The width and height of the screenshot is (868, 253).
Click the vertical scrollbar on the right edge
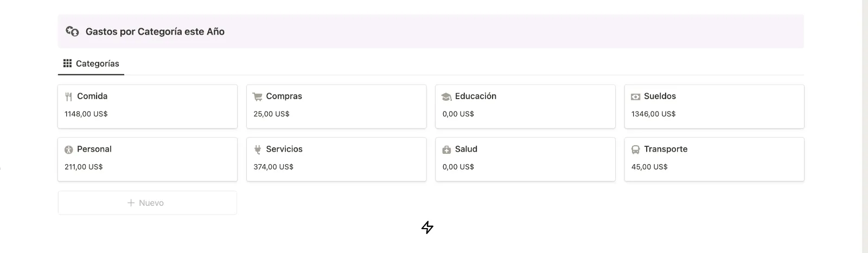(x=865, y=126)
